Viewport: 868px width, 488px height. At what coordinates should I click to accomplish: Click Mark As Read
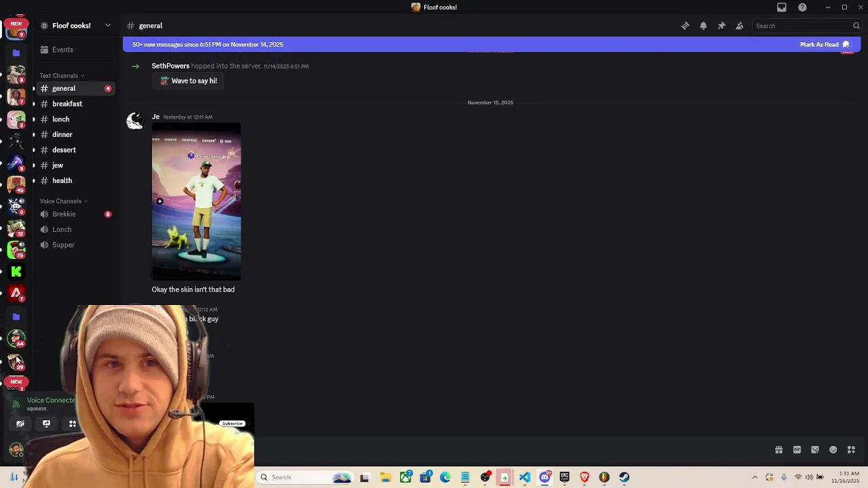[x=824, y=44]
